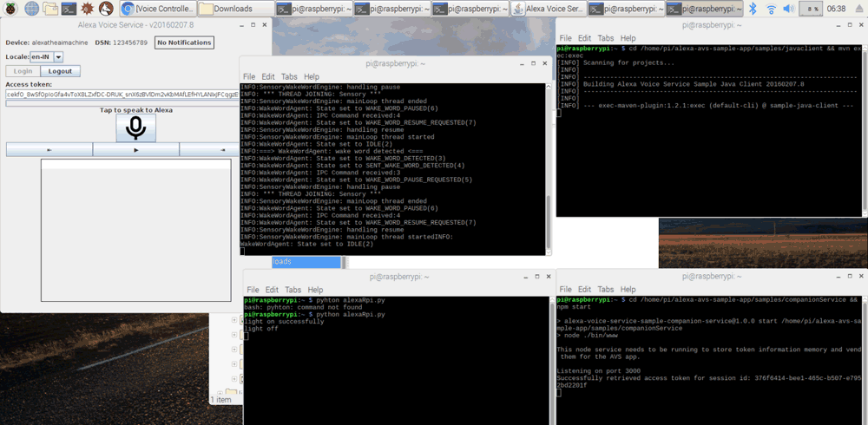This screenshot has width=868, height=425.
Task: Minimize the Alexa Voice Service window
Action: pyautogui.click(x=242, y=25)
